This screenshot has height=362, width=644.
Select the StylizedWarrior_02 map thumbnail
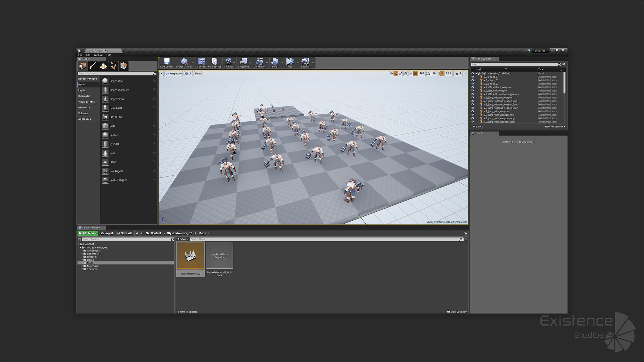coord(190,256)
